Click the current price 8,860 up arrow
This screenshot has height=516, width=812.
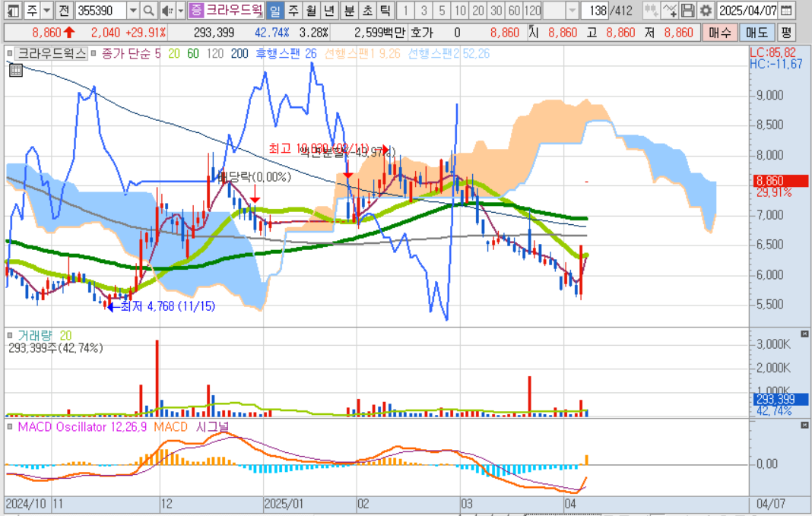point(69,33)
